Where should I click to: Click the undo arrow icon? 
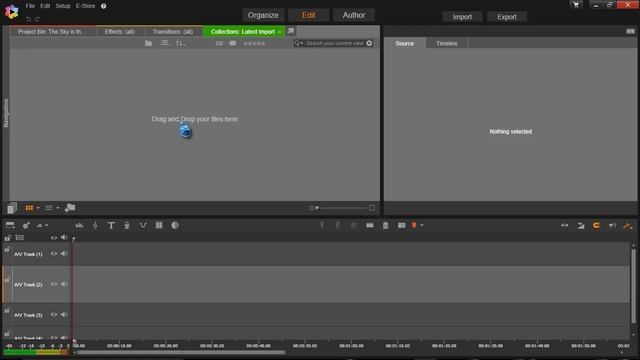coord(28,19)
